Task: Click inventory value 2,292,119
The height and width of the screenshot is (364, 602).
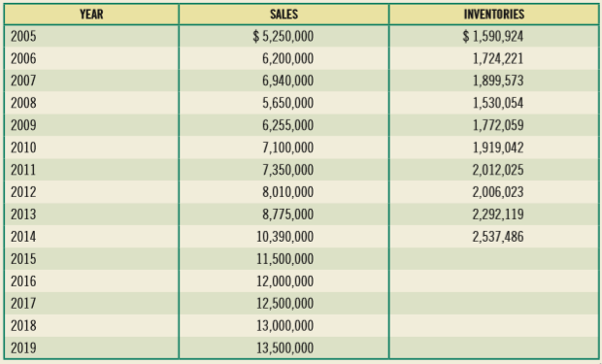Action: pyautogui.click(x=498, y=215)
